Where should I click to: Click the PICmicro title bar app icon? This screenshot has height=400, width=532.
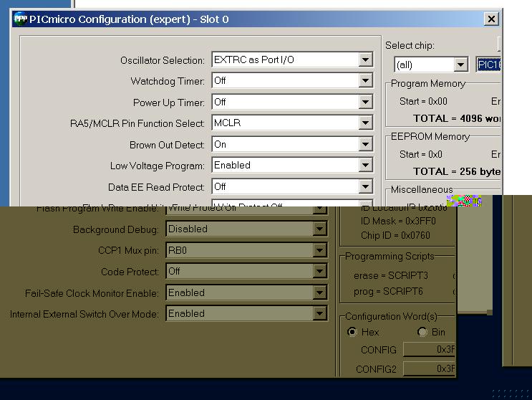pyautogui.click(x=20, y=19)
